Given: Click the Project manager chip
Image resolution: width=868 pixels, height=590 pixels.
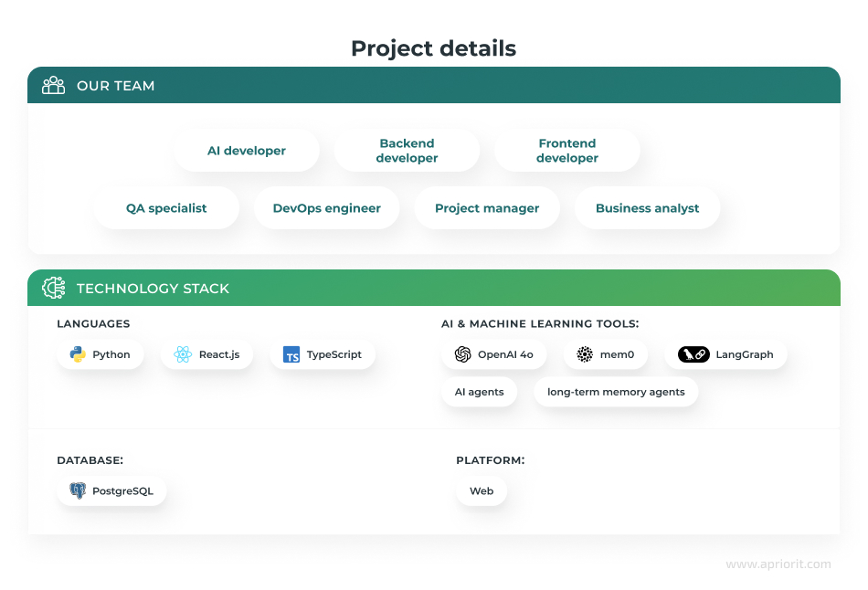Looking at the screenshot, I should point(487,207).
